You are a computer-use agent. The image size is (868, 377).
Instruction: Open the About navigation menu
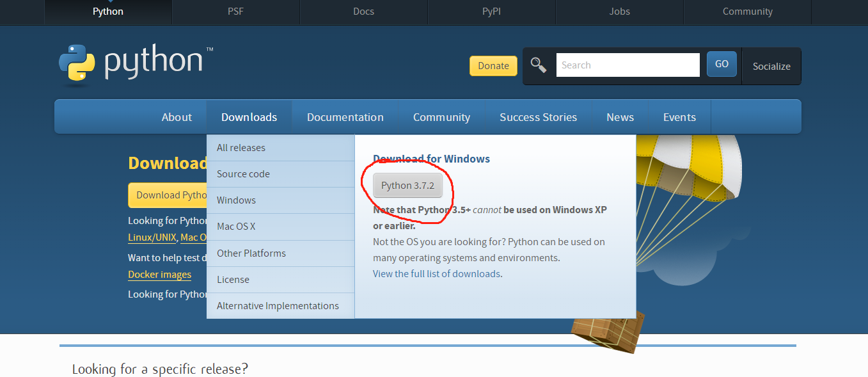pos(177,117)
